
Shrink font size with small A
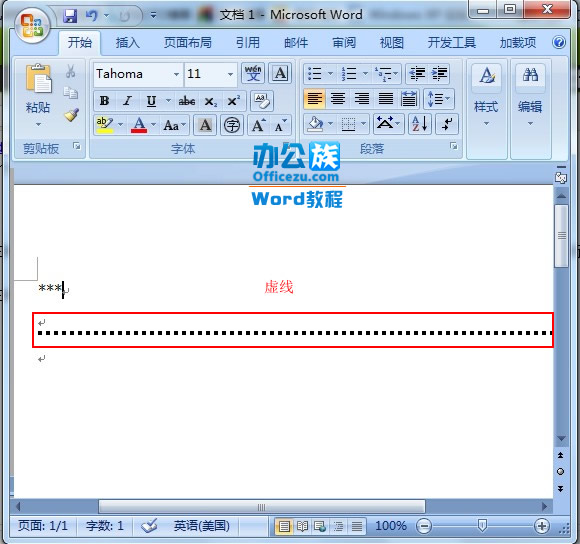click(x=280, y=125)
